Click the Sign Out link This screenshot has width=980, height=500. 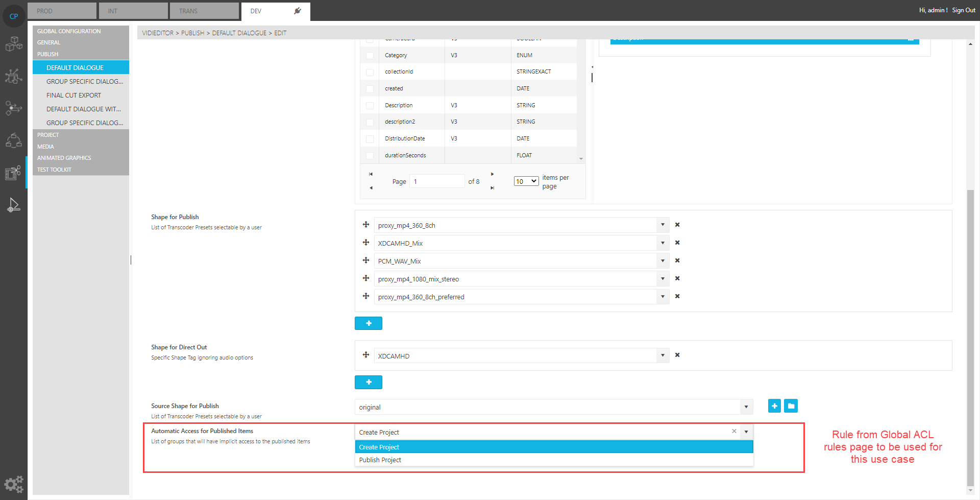tap(963, 10)
